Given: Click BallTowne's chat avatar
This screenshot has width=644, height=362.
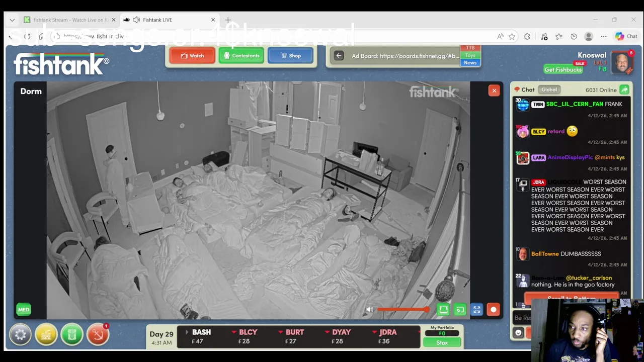Looking at the screenshot, I should click(x=523, y=254).
